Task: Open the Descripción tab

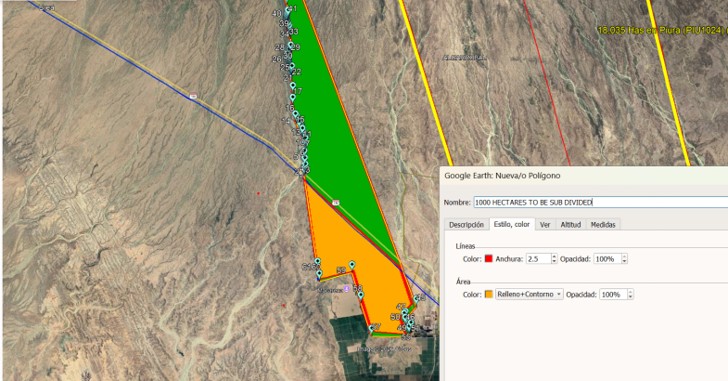Action: tap(466, 225)
